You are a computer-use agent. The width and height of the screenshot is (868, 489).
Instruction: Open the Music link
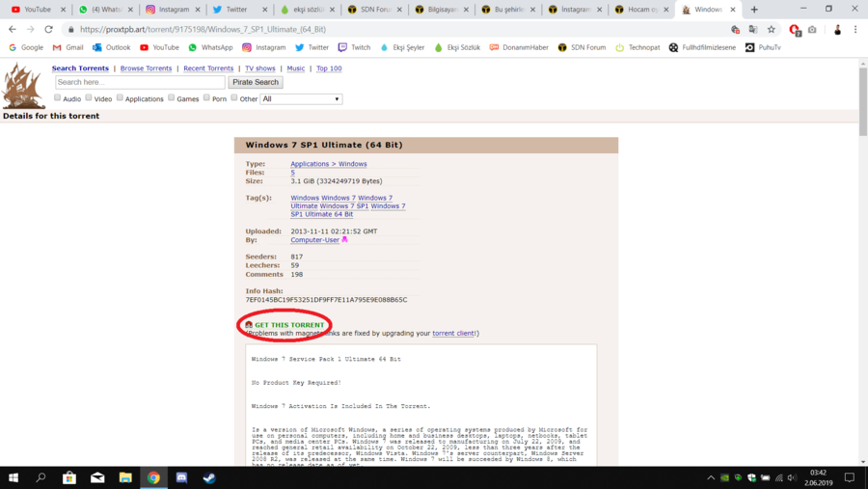point(296,68)
